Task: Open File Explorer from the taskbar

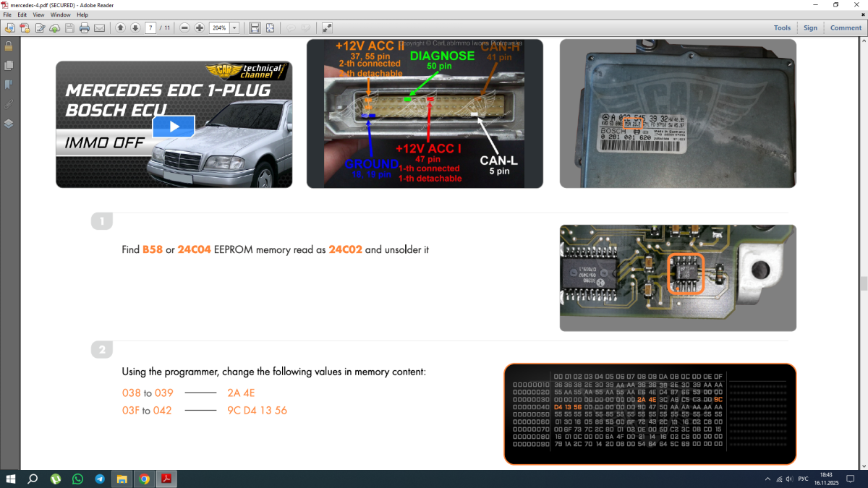Action: (x=122, y=479)
